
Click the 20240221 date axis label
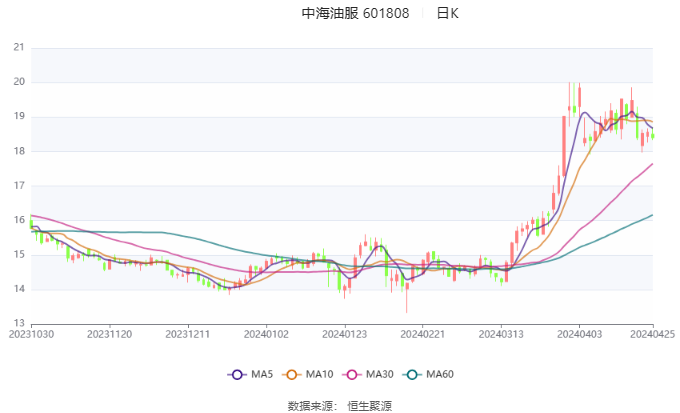(x=423, y=334)
